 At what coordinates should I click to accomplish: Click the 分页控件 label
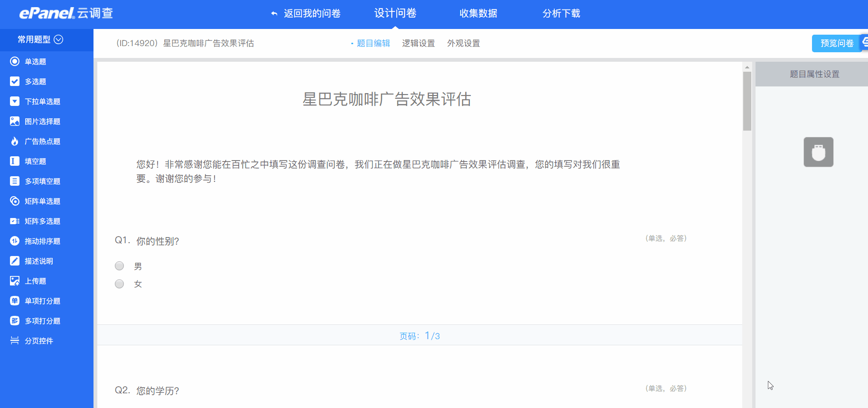click(39, 341)
